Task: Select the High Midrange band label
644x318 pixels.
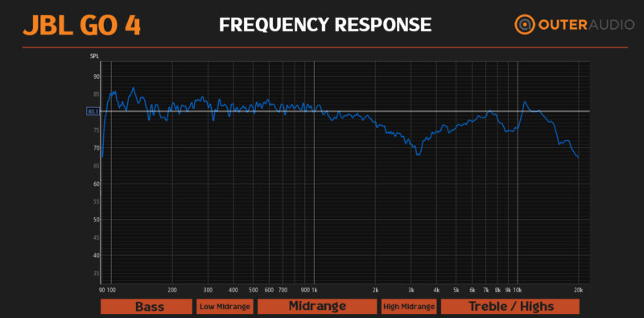Action: pyautogui.click(x=409, y=307)
